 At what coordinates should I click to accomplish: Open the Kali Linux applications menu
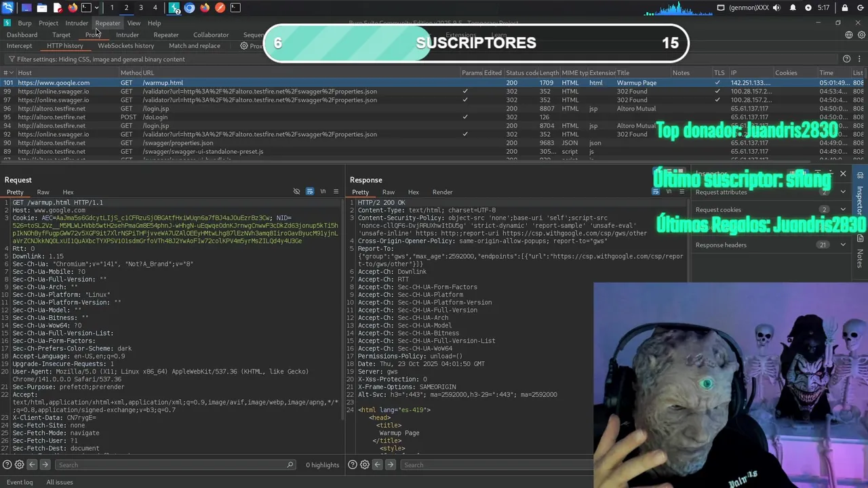coord(8,7)
